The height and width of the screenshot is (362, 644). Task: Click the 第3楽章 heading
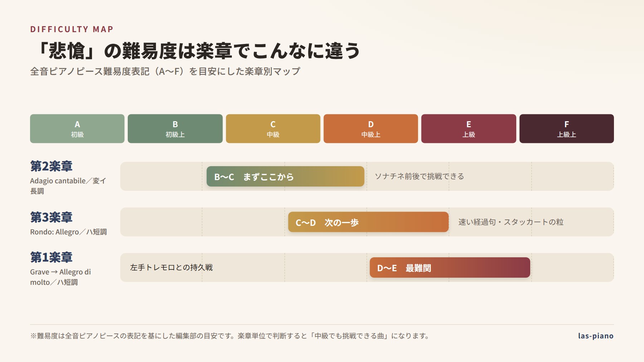coord(52,217)
